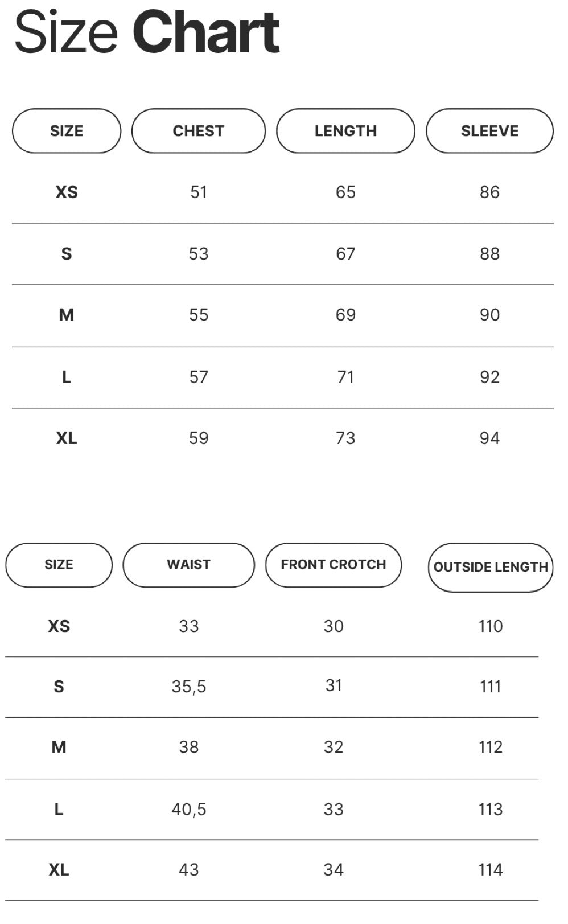This screenshot has width=568, height=924.
Task: Click the CHEST header pill
Action: click(x=198, y=131)
